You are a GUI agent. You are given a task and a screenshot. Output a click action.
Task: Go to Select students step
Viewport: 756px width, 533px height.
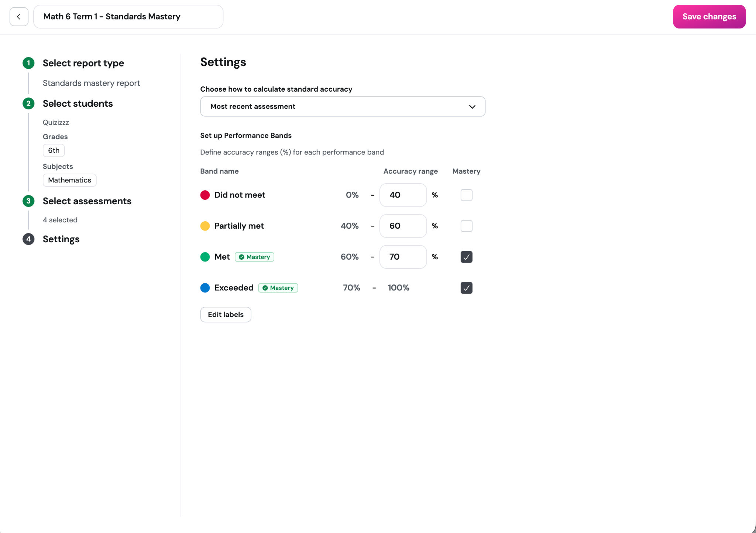[x=78, y=103]
